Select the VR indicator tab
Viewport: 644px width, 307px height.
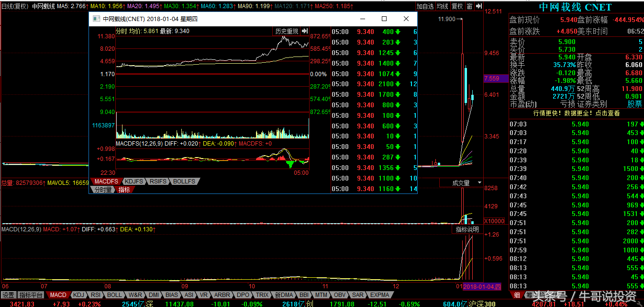point(204,295)
